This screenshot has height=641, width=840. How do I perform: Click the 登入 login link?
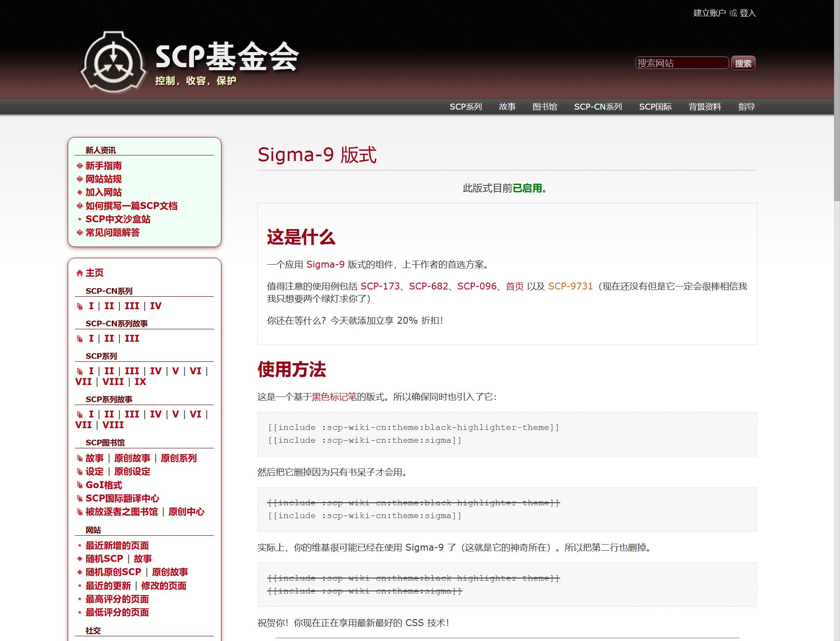click(x=747, y=13)
